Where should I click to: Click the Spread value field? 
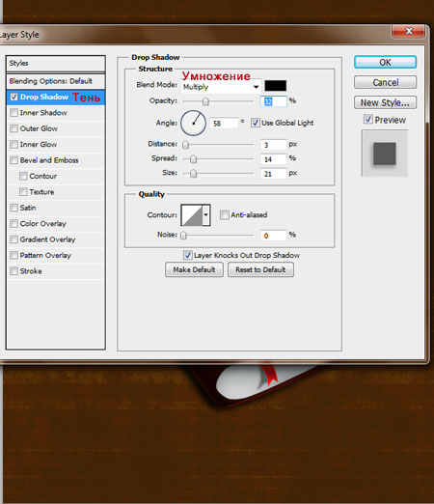tap(273, 159)
